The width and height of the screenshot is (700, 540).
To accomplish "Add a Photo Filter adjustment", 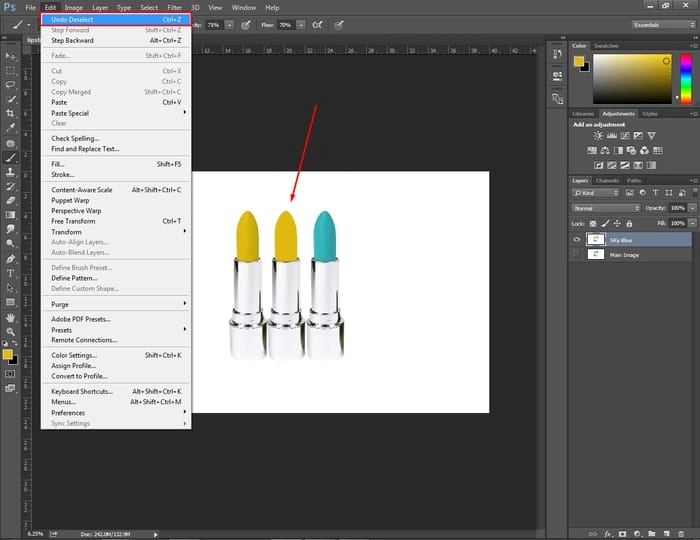I will tap(631, 150).
